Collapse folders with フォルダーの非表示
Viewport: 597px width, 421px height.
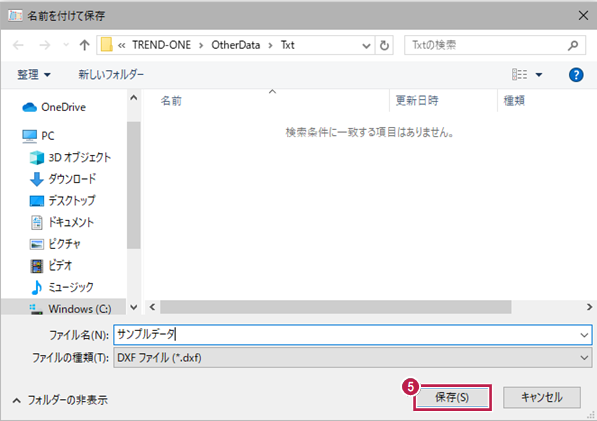(60, 400)
